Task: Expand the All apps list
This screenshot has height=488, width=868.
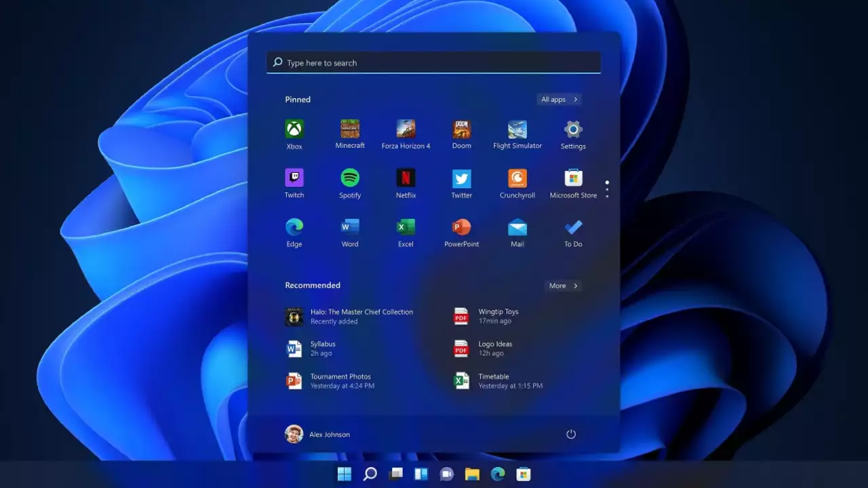Action: pos(559,100)
